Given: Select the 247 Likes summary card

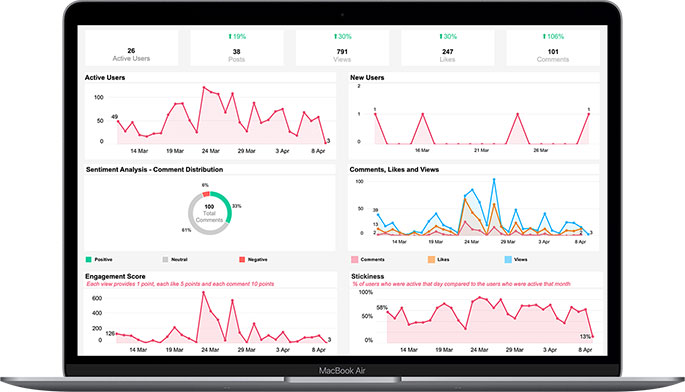Looking at the screenshot, I should pos(448,48).
